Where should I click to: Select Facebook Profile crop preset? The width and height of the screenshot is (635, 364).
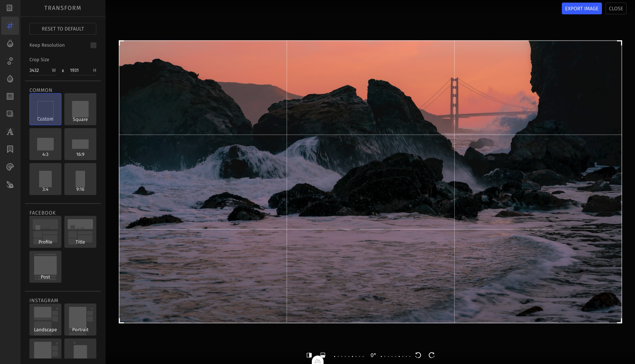45,232
